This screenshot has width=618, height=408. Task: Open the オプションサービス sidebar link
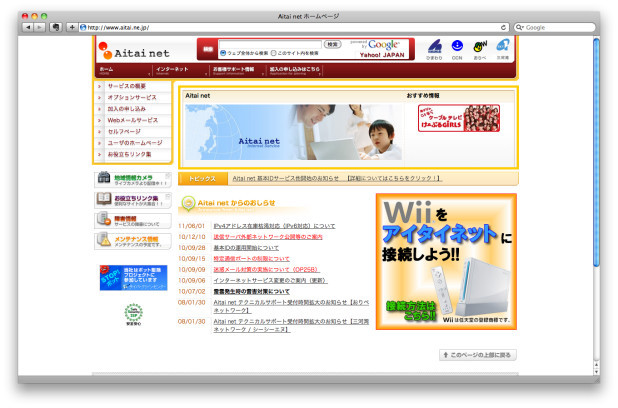[132, 97]
